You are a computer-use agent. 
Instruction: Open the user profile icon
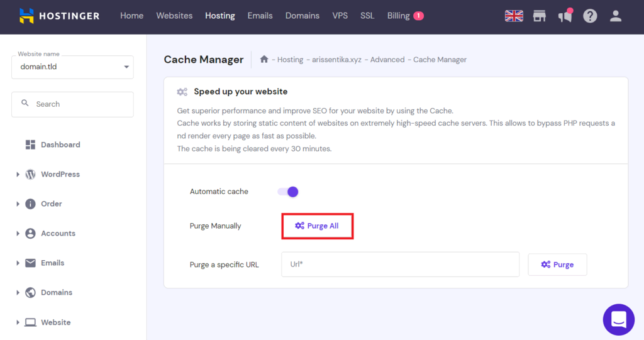point(616,16)
